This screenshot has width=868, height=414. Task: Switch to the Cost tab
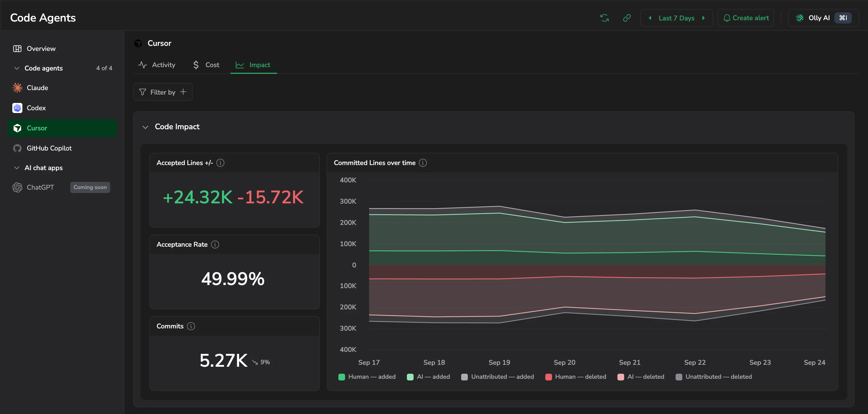coord(206,65)
